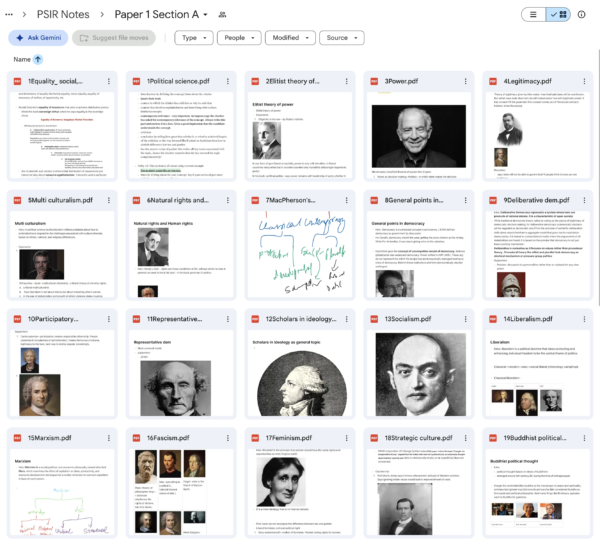Open 13Socialism.pdf preview thumbnail
This screenshot has width=600, height=544.
tap(419, 373)
